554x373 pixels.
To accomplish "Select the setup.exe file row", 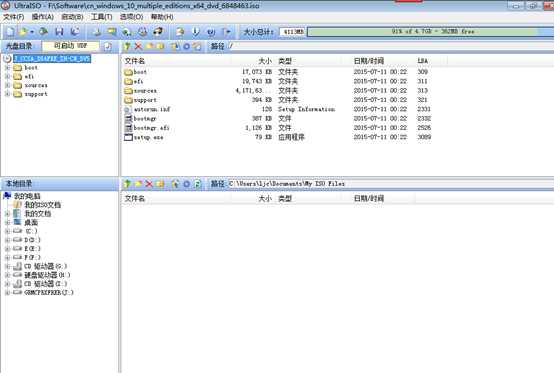I will pos(278,137).
